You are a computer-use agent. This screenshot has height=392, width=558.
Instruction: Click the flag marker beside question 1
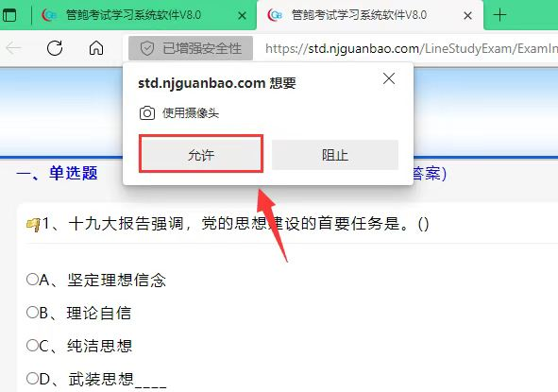click(33, 225)
